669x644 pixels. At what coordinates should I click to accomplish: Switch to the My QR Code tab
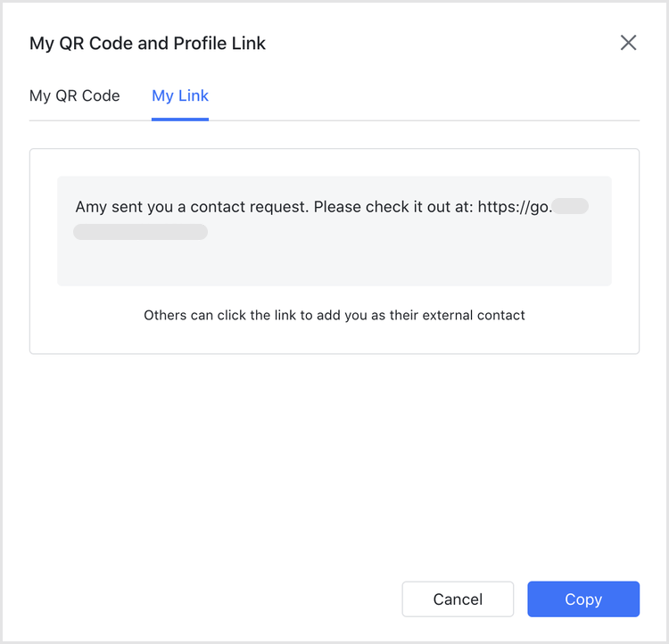75,95
